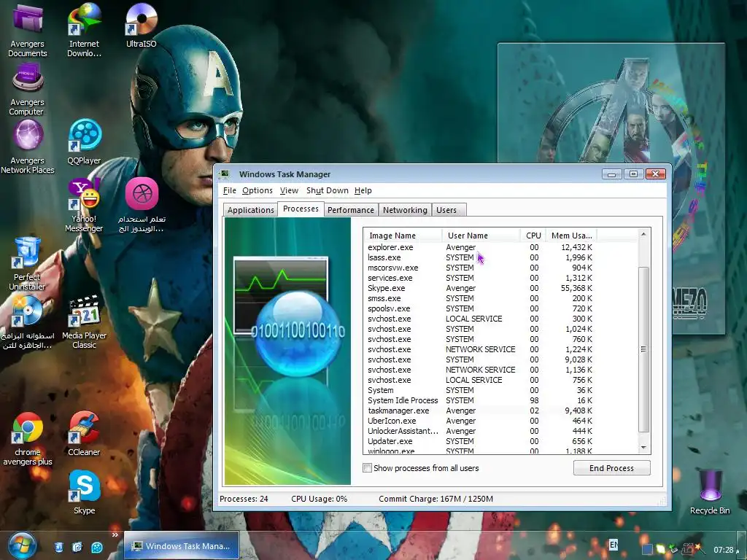This screenshot has width=747, height=560.
Task: Click third round quick launch icon
Action: click(97, 547)
